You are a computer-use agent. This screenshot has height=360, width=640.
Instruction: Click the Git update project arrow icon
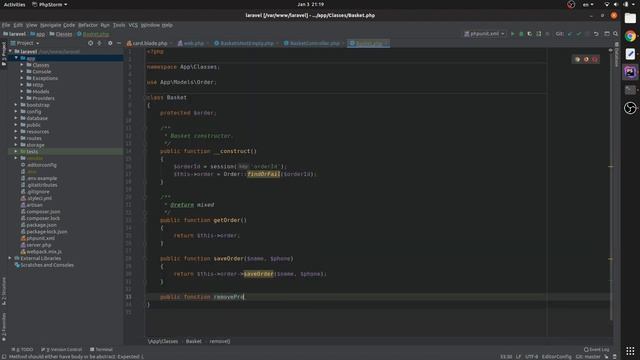click(x=570, y=34)
